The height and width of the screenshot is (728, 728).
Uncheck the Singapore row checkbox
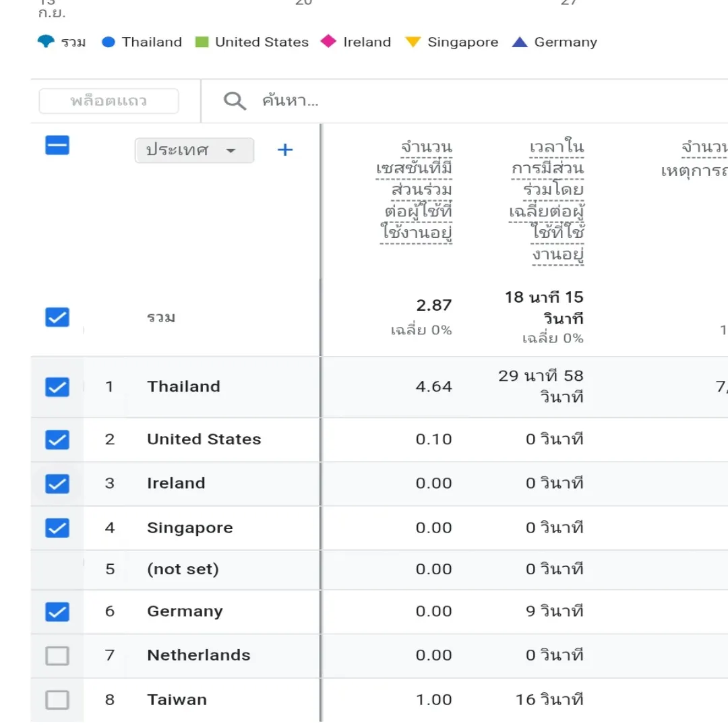coord(57,528)
